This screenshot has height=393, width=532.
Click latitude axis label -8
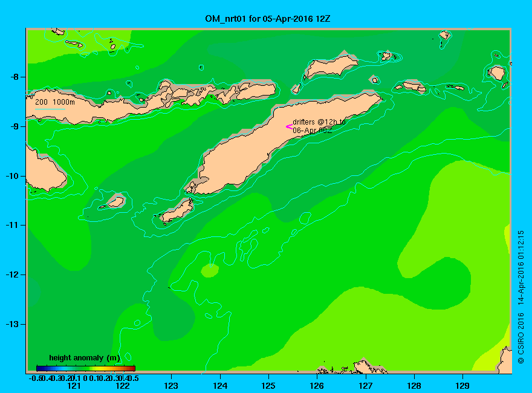pos(15,77)
